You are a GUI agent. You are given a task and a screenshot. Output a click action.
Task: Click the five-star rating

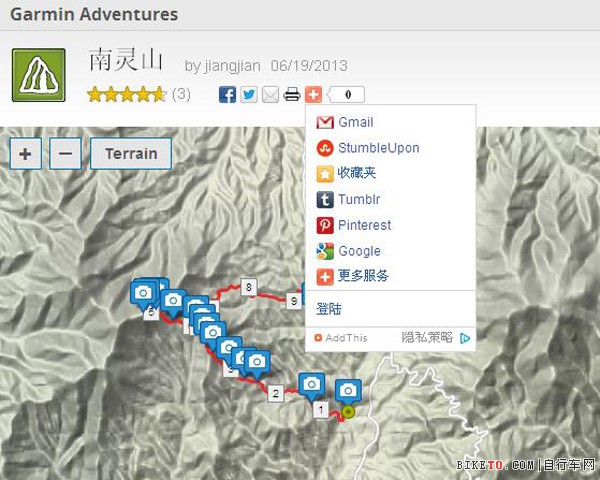point(126,95)
